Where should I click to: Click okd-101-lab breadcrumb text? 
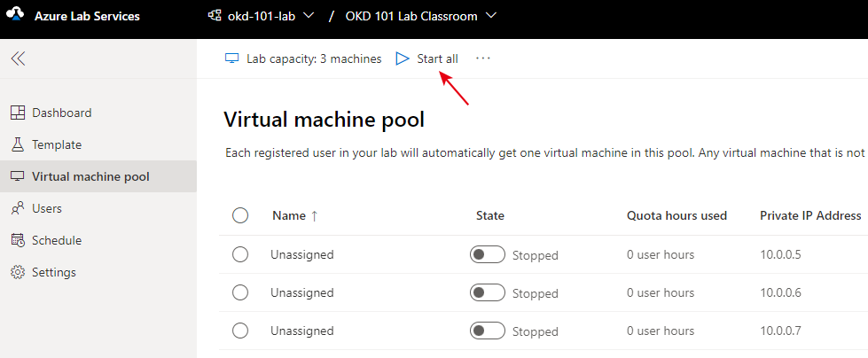262,16
